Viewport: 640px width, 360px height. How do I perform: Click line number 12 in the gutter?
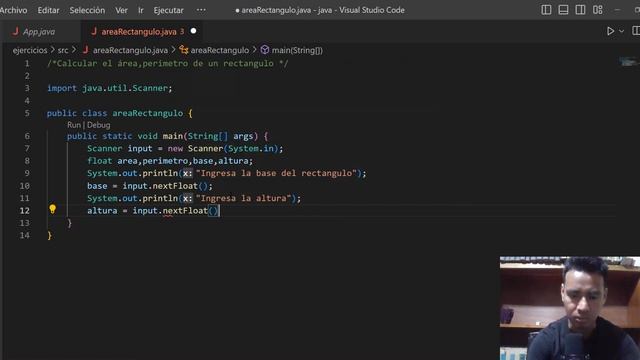coord(24,211)
